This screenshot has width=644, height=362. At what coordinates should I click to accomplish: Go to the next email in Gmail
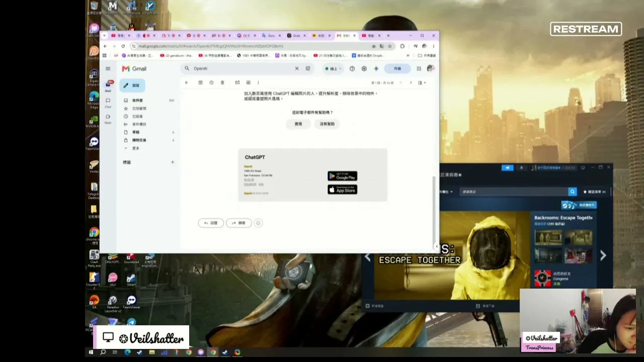pyautogui.click(x=411, y=82)
